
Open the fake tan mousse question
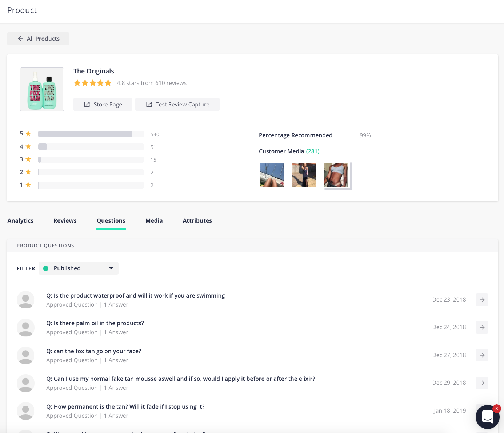click(180, 379)
